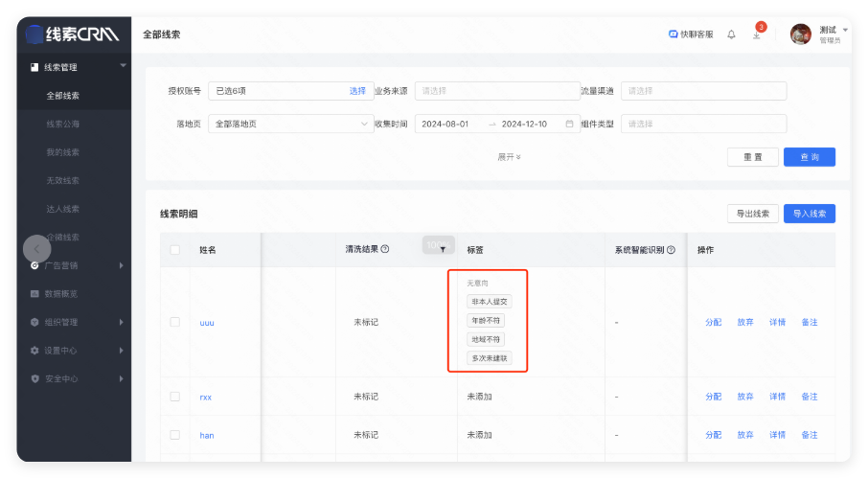This screenshot has height=478, width=868.
Task: Check the uuu row checkbox
Action: [175, 322]
